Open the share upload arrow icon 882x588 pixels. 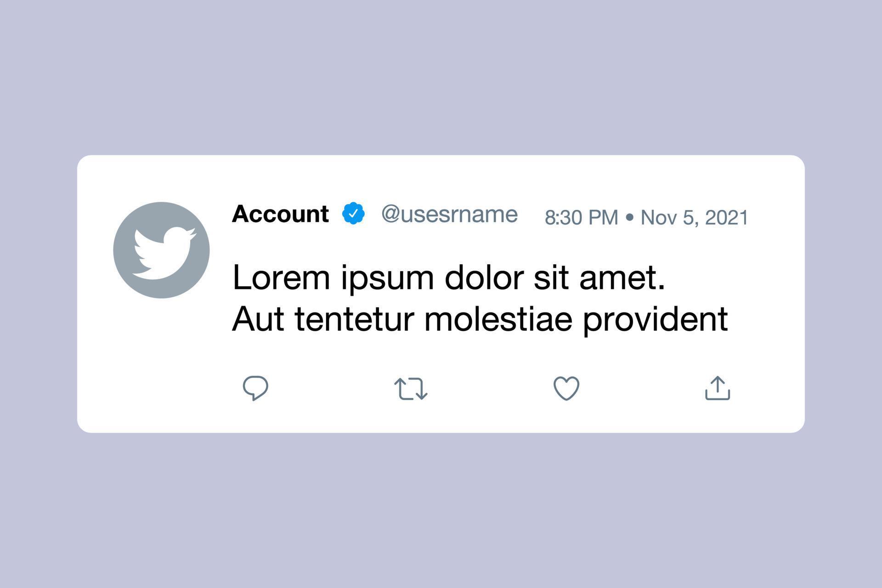[718, 388]
